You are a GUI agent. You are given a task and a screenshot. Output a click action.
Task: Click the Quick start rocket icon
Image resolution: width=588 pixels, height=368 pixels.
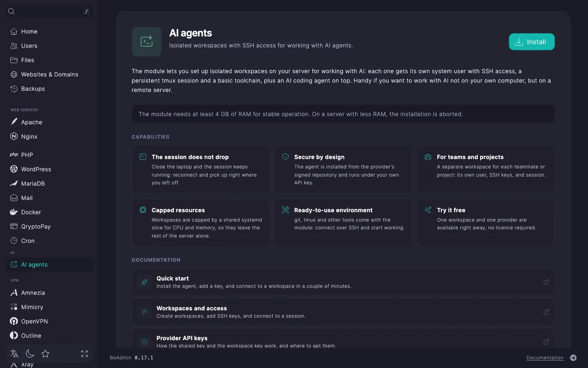(x=145, y=282)
